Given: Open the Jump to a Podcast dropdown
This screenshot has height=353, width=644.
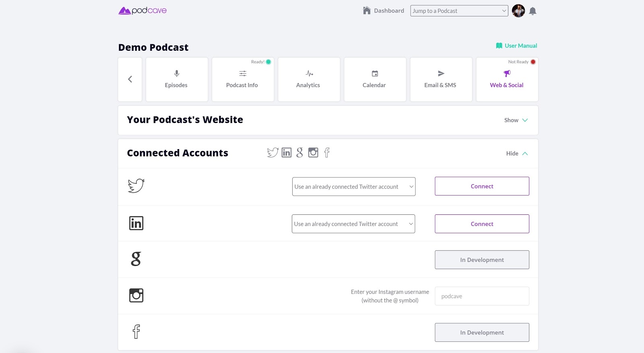Looking at the screenshot, I should [x=459, y=11].
